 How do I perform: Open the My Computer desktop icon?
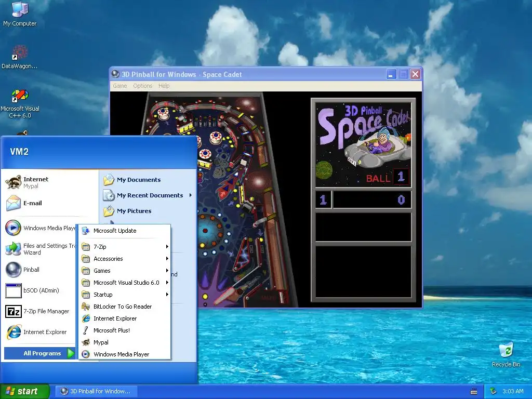[20, 9]
